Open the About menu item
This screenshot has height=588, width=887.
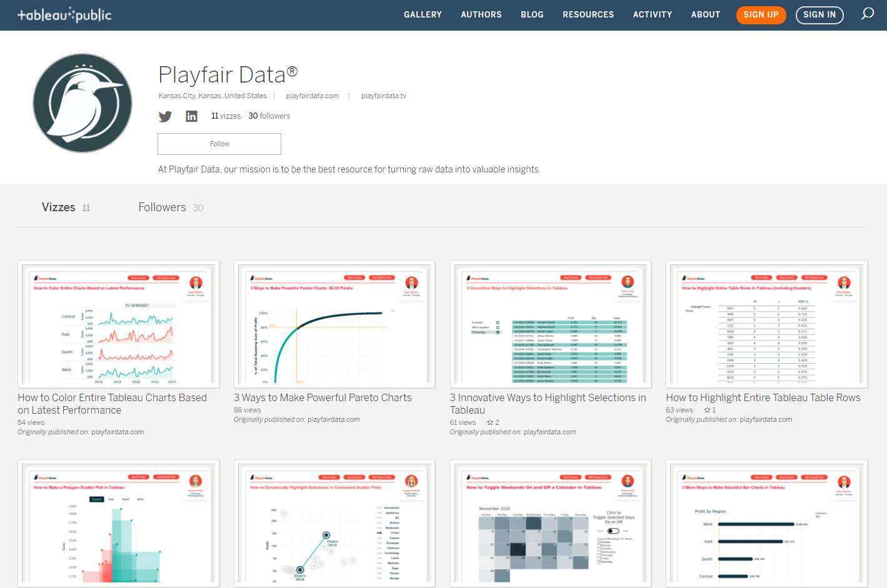706,14
